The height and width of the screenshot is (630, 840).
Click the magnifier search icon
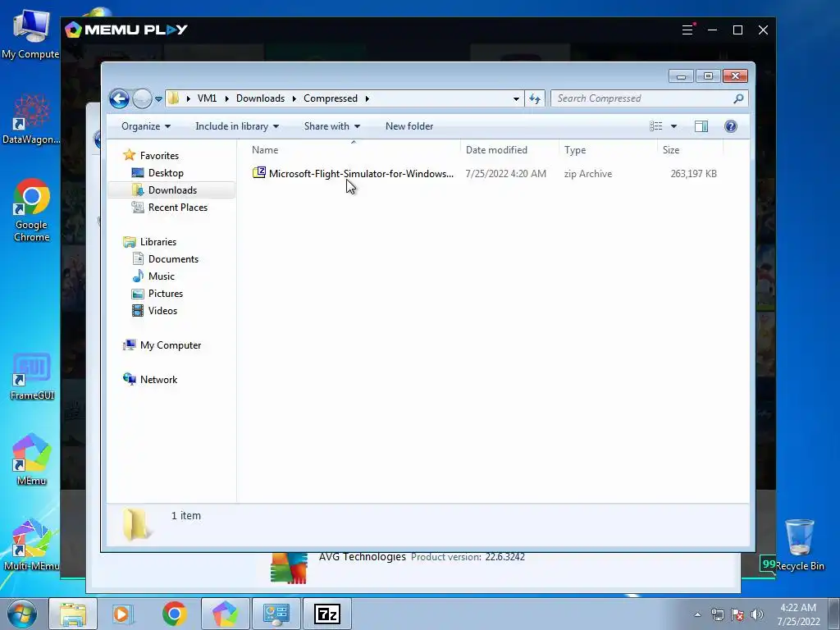point(739,98)
